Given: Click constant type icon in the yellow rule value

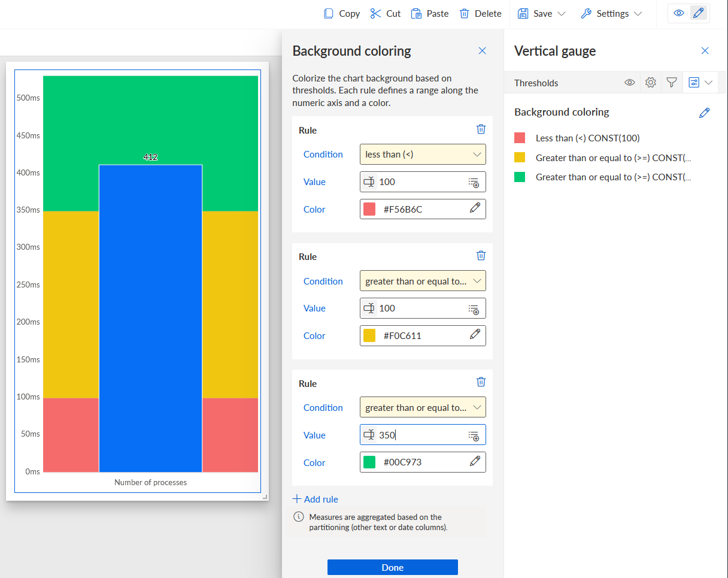Looking at the screenshot, I should [x=369, y=308].
